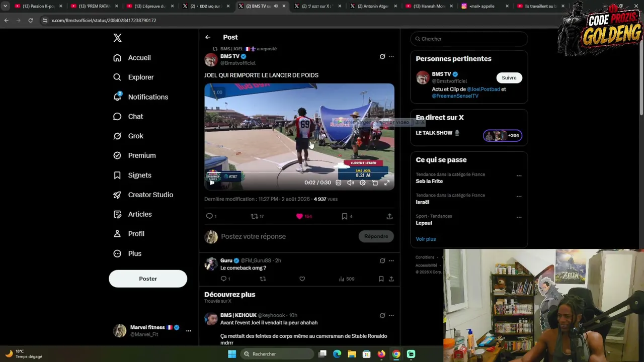Open more options for Seb la Frite trend
644x362 pixels.
click(519, 176)
